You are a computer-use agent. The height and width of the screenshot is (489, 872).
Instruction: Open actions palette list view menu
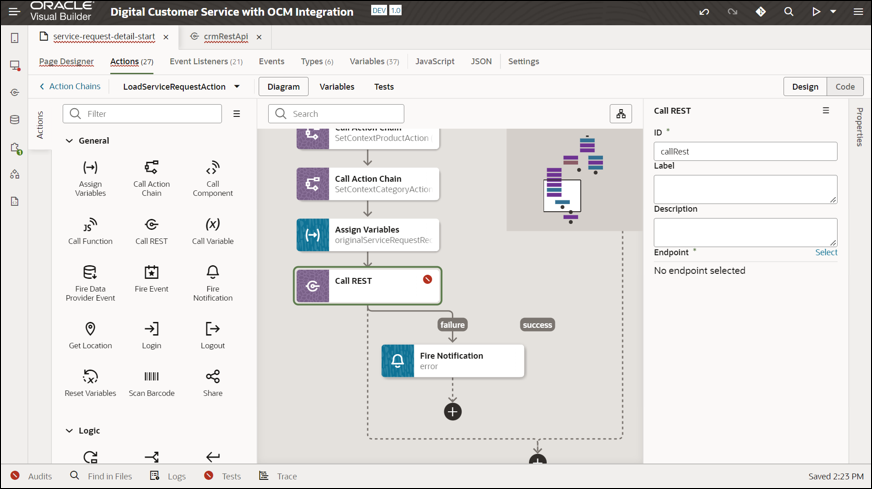point(236,113)
